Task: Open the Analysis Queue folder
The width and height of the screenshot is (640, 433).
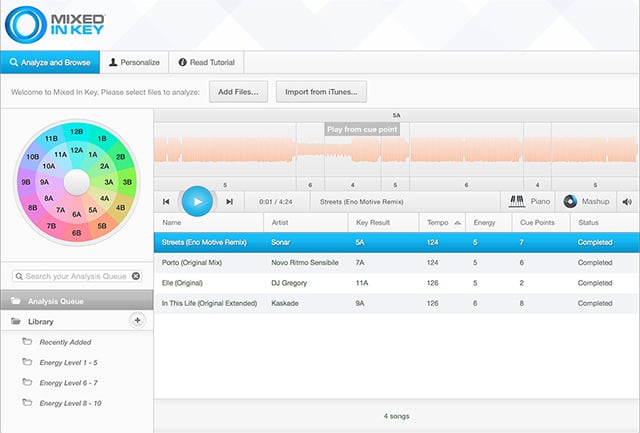Action: [x=77, y=301]
